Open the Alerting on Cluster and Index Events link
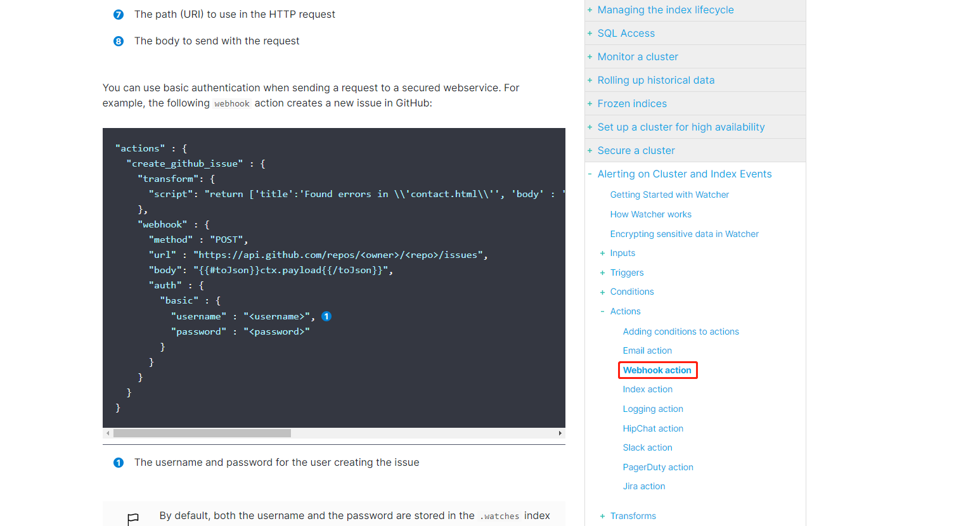The width and height of the screenshot is (980, 526). tap(685, 174)
